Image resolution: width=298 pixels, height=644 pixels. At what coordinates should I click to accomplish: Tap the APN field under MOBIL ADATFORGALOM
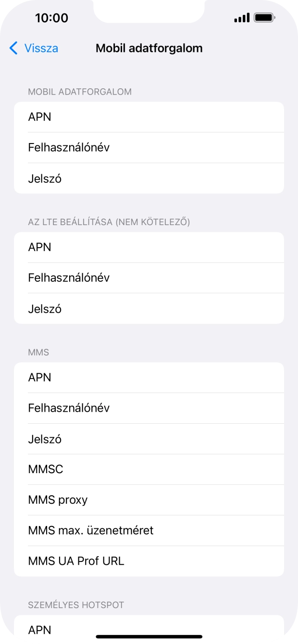pyautogui.click(x=149, y=117)
